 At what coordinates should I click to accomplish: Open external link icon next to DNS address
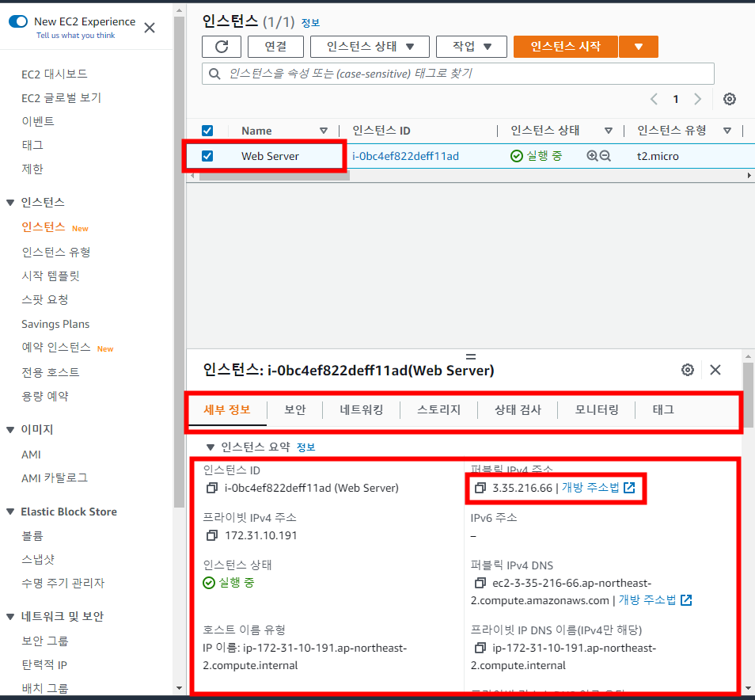(686, 599)
